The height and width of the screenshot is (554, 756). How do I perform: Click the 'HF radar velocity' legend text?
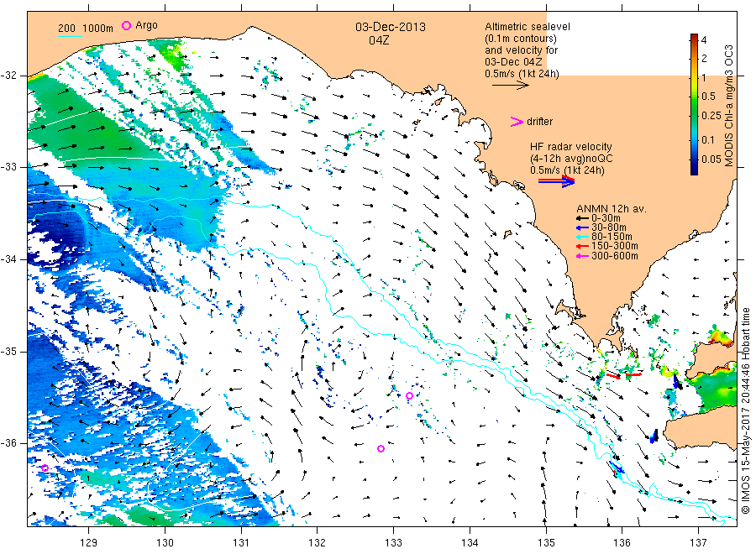pyautogui.click(x=571, y=146)
